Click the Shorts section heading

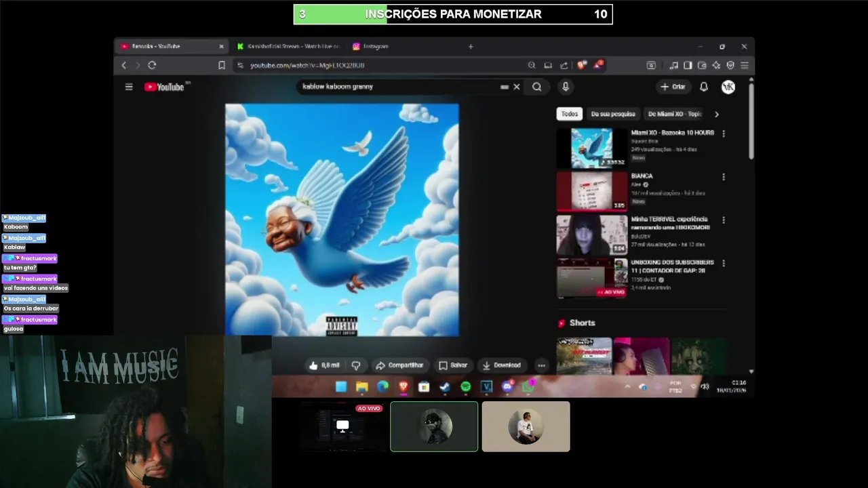[x=582, y=323]
